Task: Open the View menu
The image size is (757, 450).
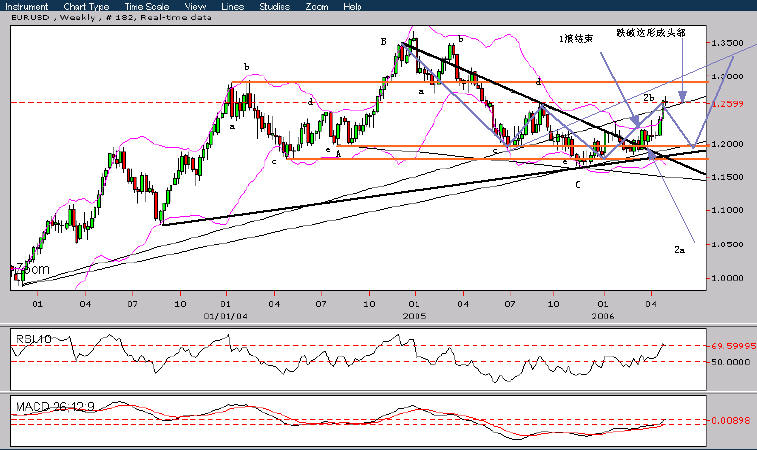Action: 196,7
